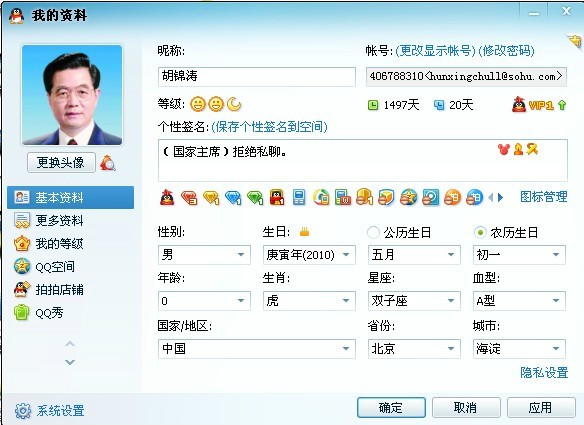The height and width of the screenshot is (425, 584).
Task: Click the profile avatar photo
Action: 72,95
